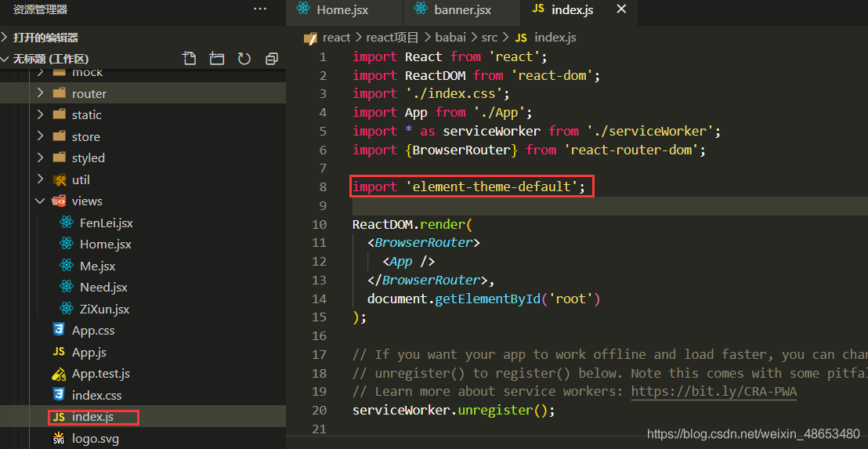This screenshot has height=449, width=868.
Task: Expand the store folder
Action: pyautogui.click(x=85, y=136)
